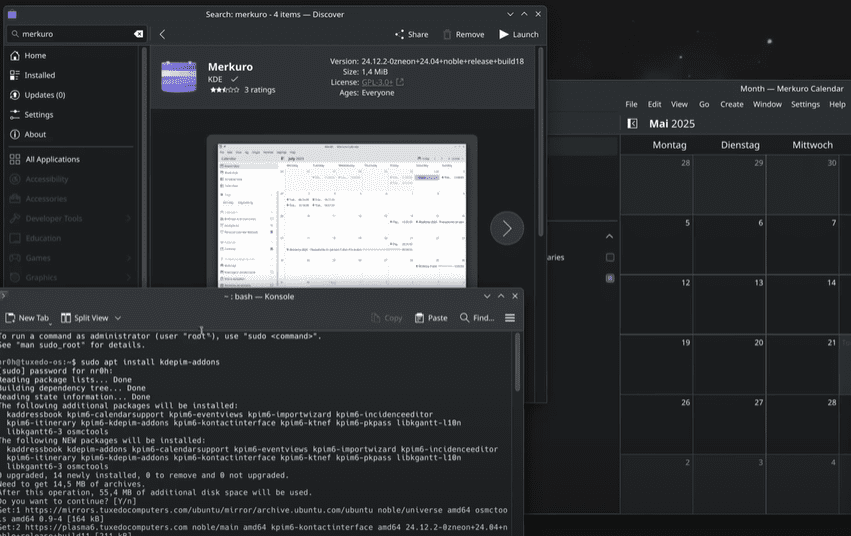Show the next screenshot with the arrow

[506, 229]
